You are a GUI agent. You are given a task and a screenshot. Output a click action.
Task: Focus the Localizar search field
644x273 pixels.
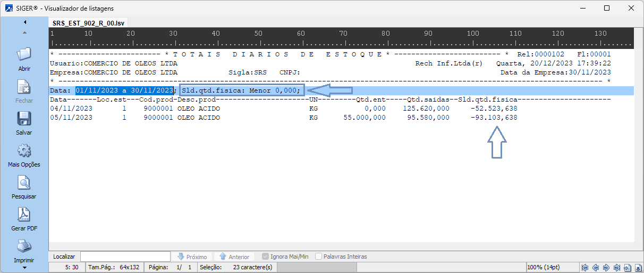coord(125,257)
